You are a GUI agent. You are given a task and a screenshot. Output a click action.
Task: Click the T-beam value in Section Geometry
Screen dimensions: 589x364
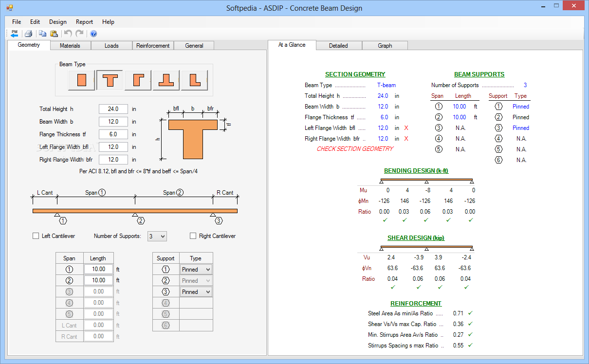[x=387, y=85]
